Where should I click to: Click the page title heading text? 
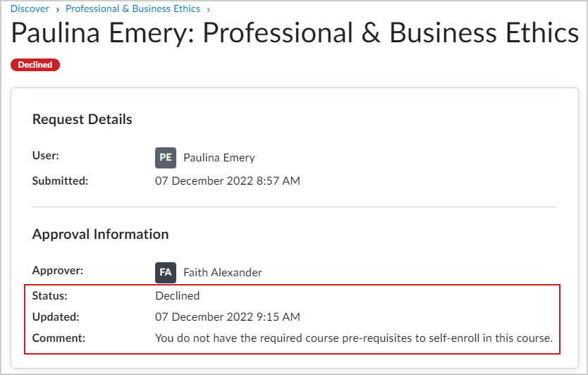tap(295, 34)
